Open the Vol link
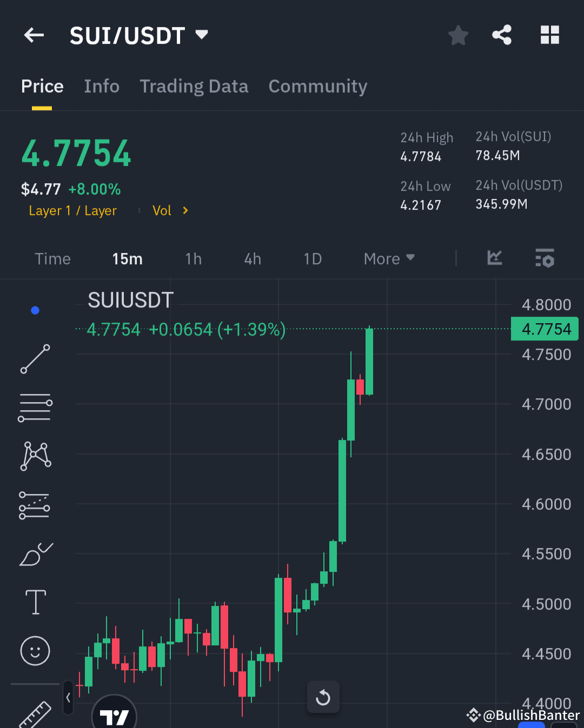 [x=162, y=210]
